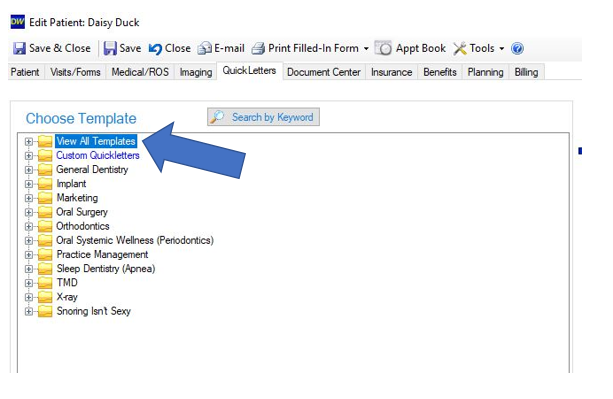Click the Close undo arrow icon
The image size is (613, 399).
[155, 49]
